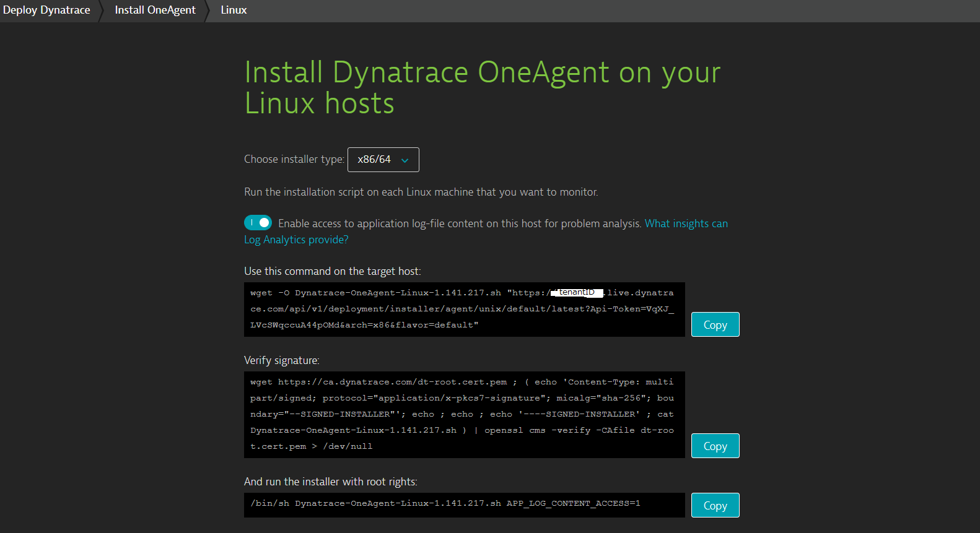Viewport: 980px width, 533px height.
Task: Click the Choose installer type label
Action: tap(294, 159)
